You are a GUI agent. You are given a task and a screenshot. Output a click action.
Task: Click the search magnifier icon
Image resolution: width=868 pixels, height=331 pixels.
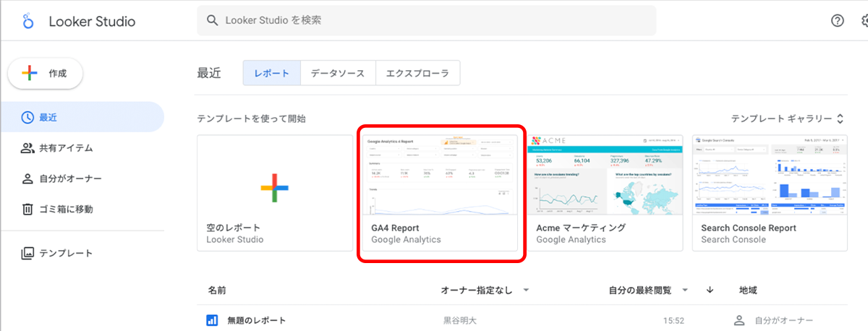coord(213,21)
